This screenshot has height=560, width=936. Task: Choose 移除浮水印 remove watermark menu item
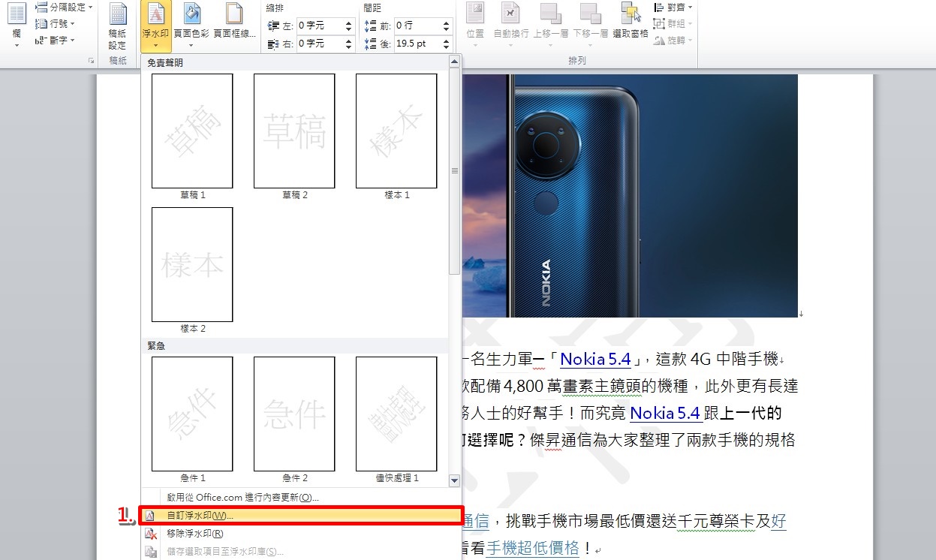coord(301,534)
